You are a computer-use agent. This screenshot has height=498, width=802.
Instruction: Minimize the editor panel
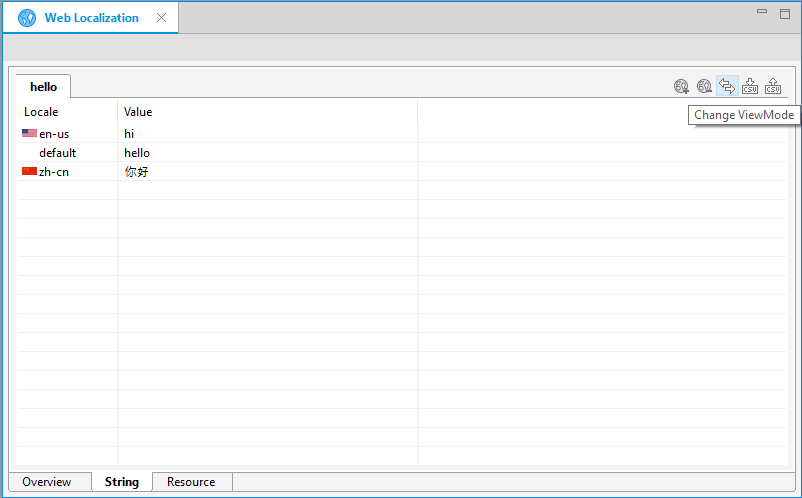tap(762, 12)
